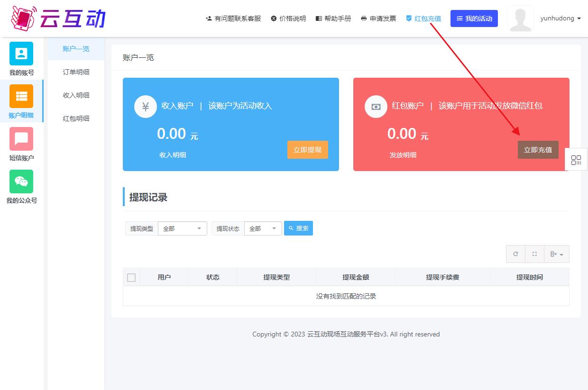Click the 搜索 search button
This screenshot has height=390, width=588.
pyautogui.click(x=298, y=228)
